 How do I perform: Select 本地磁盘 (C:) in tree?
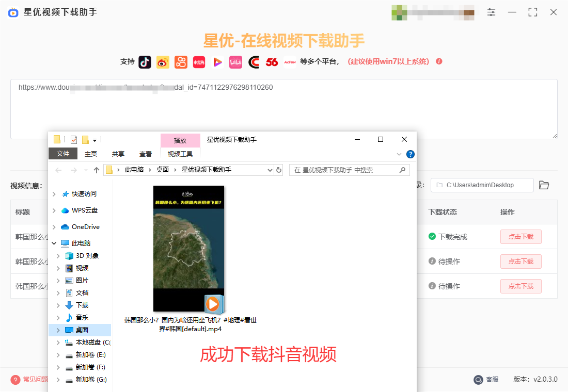pos(93,342)
